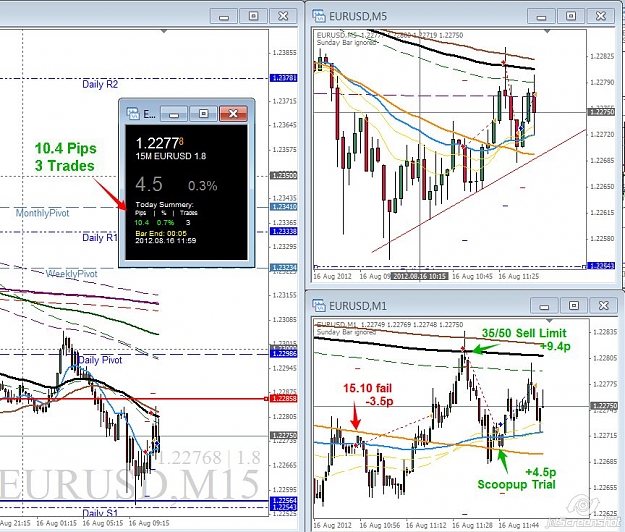Click the 1.23338 price tag on the M15 axis

[x=283, y=232]
